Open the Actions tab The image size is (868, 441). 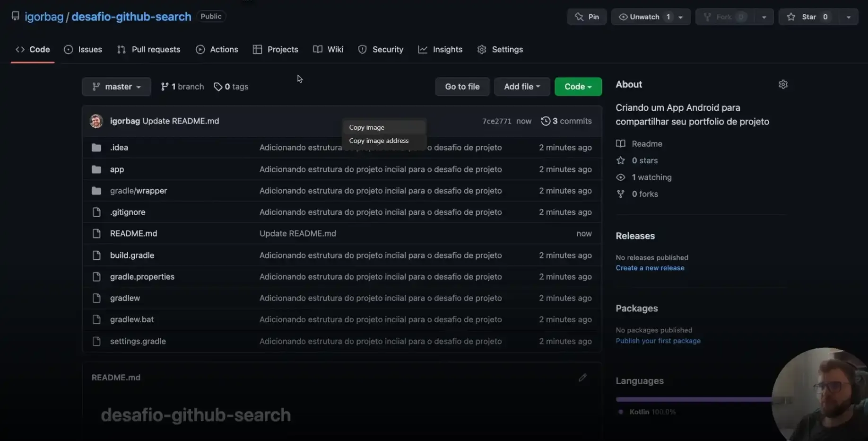(x=217, y=49)
